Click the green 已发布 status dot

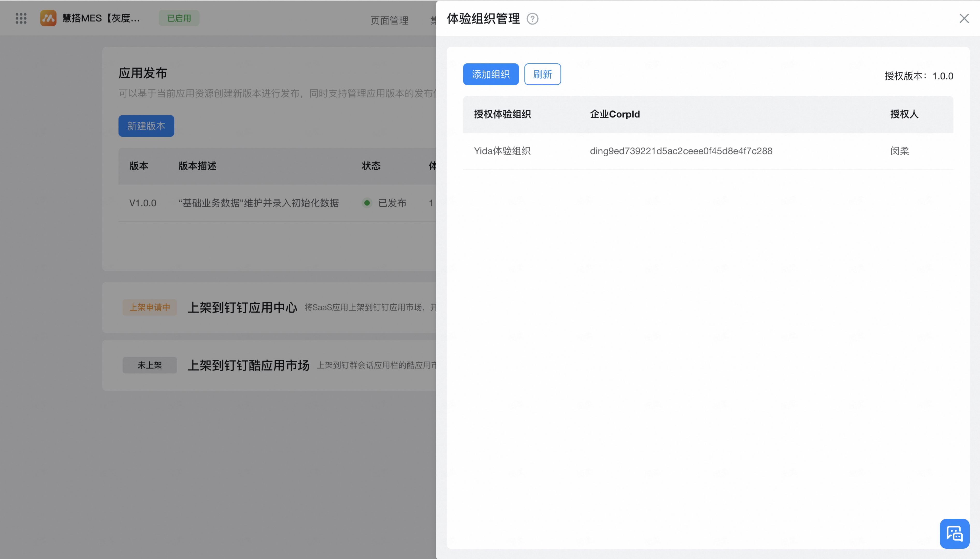(367, 203)
